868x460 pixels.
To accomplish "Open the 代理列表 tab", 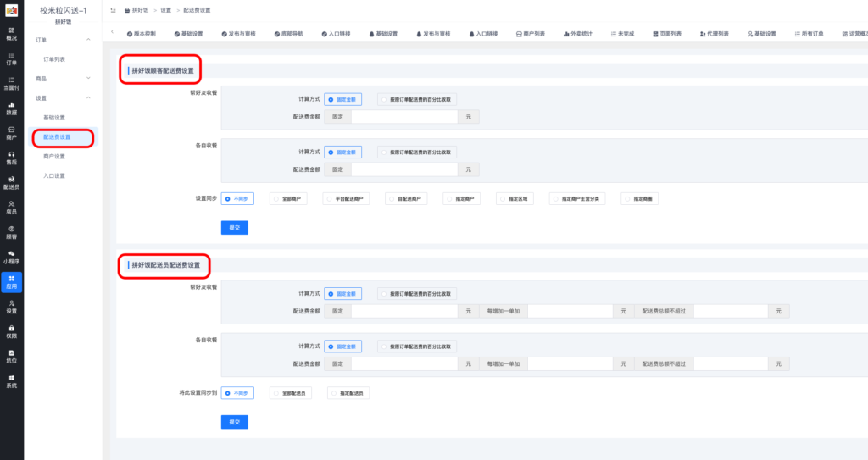I will [x=714, y=34].
